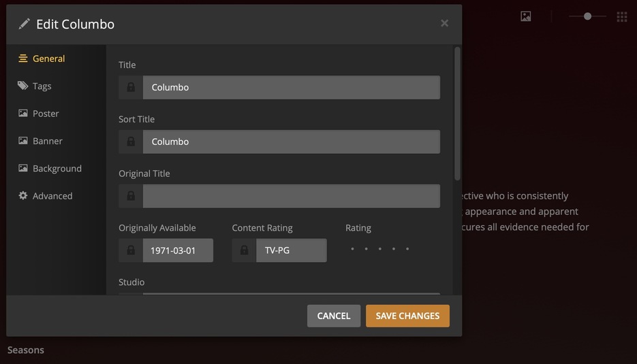
Task: Toggle the lock icon beside Original Title field
Action: tap(131, 196)
